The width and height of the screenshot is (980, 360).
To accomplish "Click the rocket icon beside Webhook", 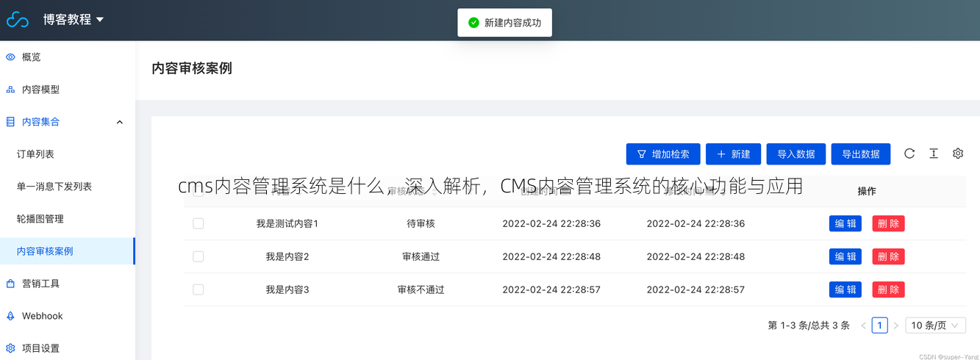I will click(x=10, y=316).
